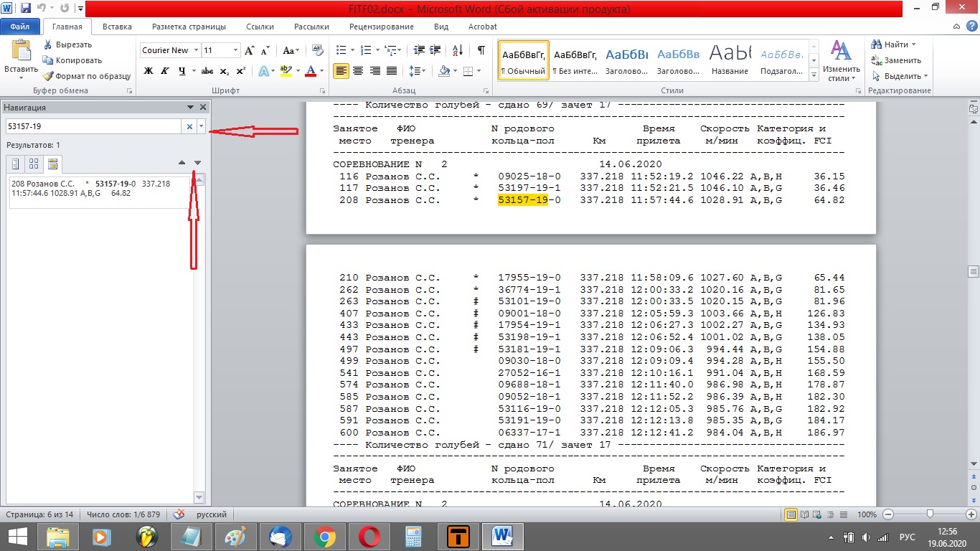Open the Выделить (Select) dropdown
The width and height of the screenshot is (980, 551).
(x=900, y=76)
